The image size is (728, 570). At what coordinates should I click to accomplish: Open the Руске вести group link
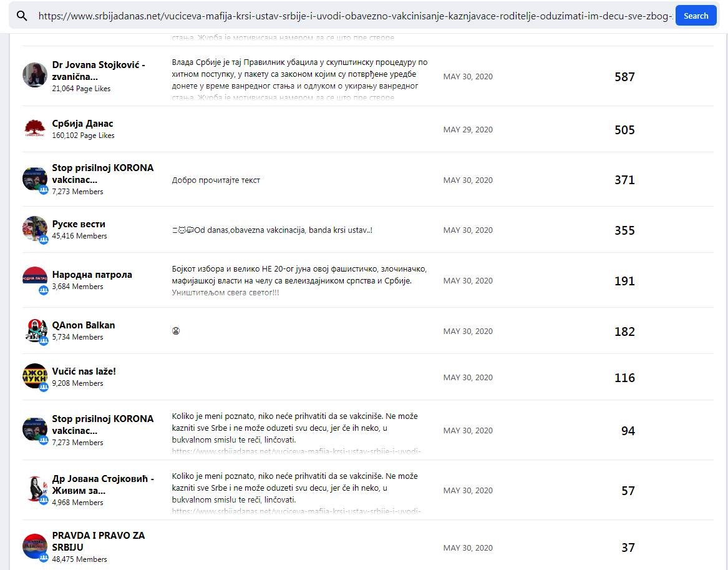pyautogui.click(x=79, y=224)
